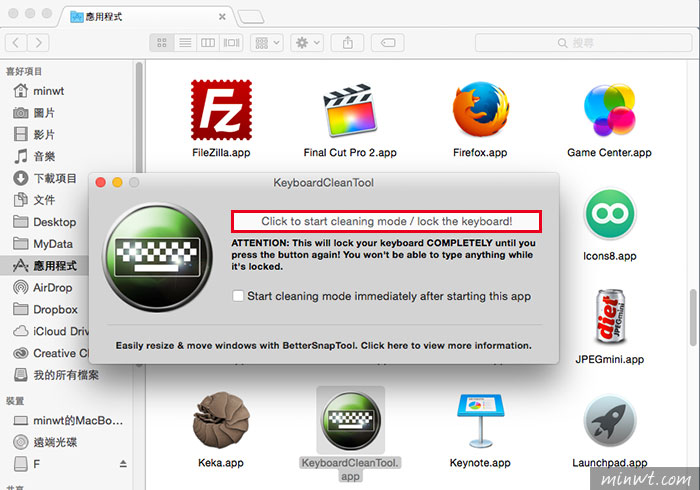Image resolution: width=700 pixels, height=490 pixels.
Task: Open 遠端光碟 in Finder sidebar
Action: pos(45,442)
